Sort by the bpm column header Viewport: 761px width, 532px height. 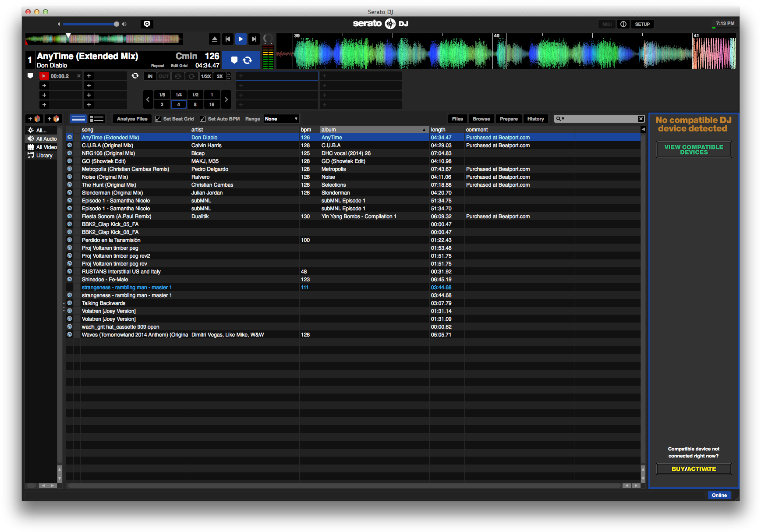(x=309, y=130)
